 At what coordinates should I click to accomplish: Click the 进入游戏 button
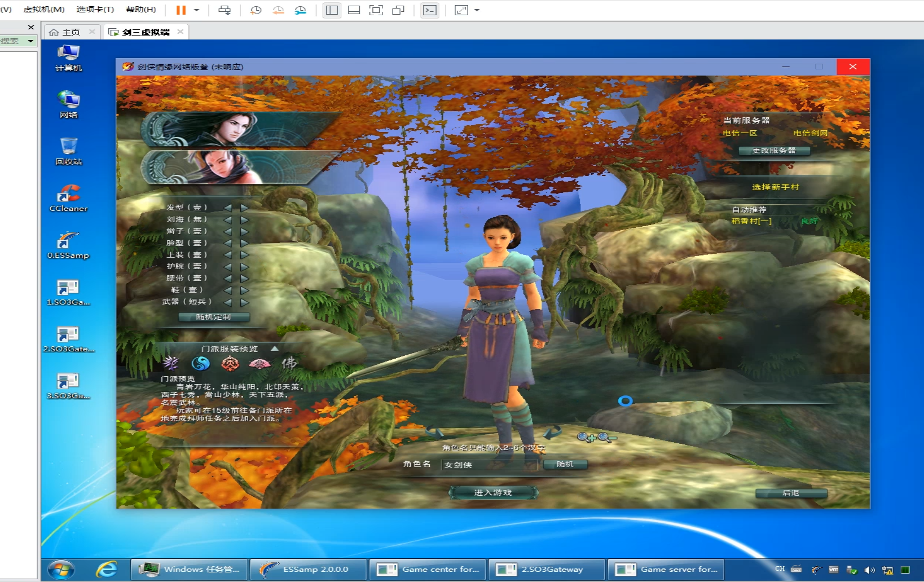click(x=493, y=492)
